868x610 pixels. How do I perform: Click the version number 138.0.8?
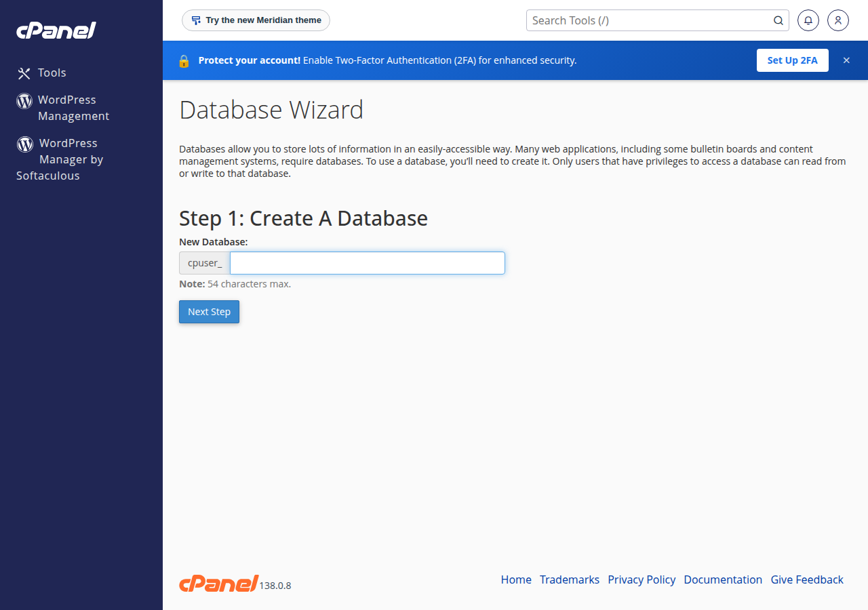point(275,586)
